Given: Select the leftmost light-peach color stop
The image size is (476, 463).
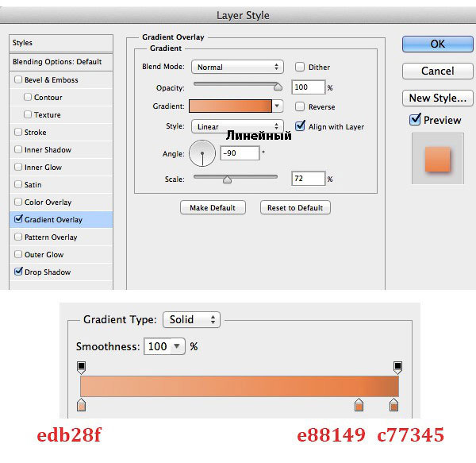Looking at the screenshot, I should tap(82, 405).
